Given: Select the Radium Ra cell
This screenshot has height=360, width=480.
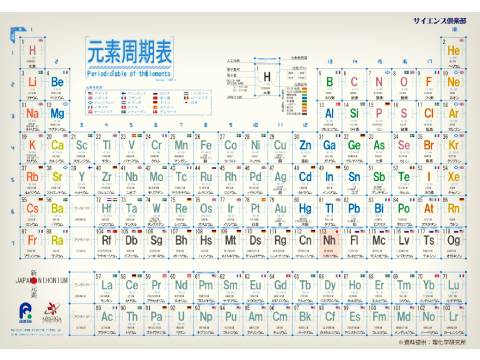Looking at the screenshot, I should coord(57,243).
